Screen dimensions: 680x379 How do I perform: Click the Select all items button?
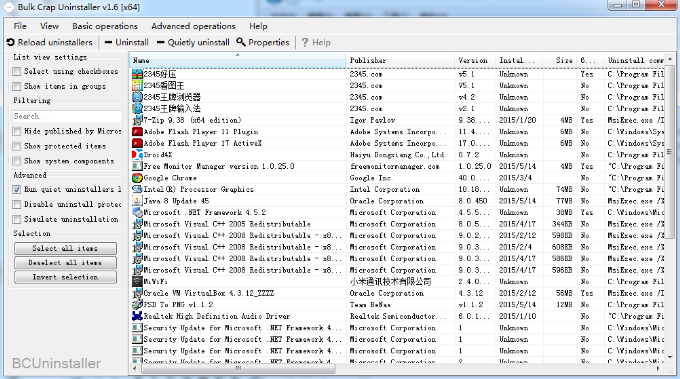[x=65, y=248]
